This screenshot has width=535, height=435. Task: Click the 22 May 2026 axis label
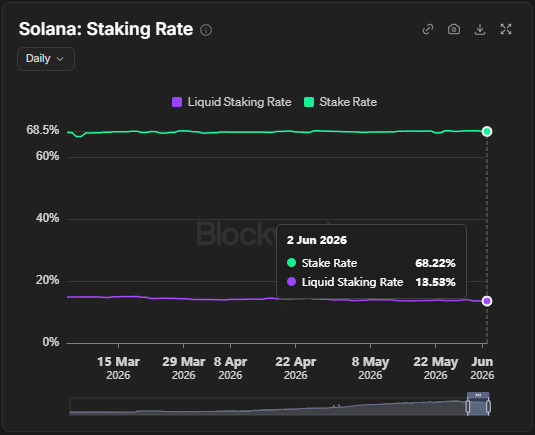coord(435,368)
